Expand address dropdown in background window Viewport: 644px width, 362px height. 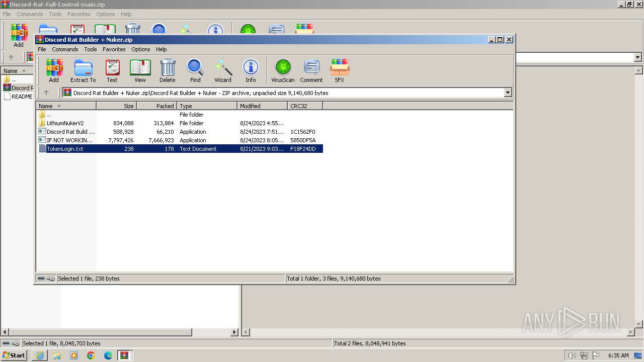pos(638,57)
